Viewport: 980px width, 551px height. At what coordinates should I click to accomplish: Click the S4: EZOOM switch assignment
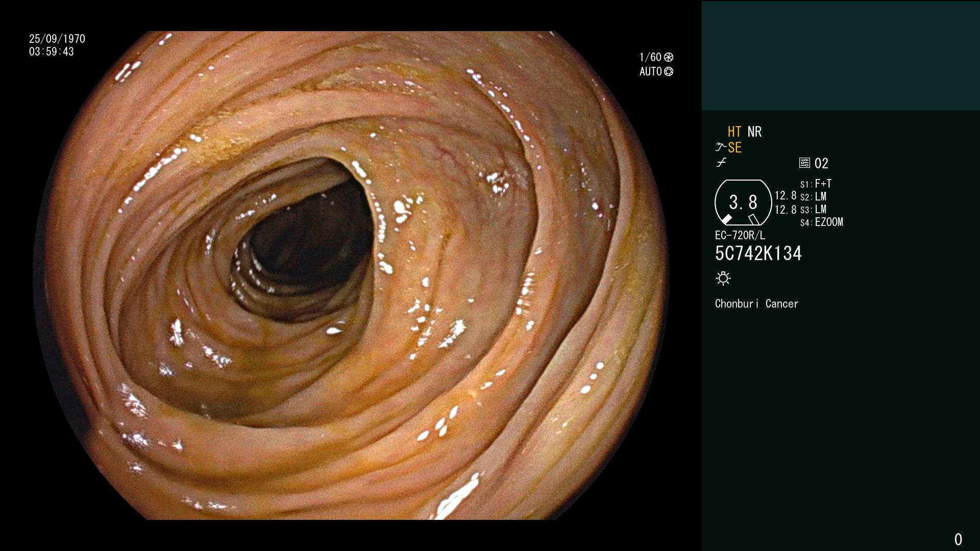[822, 222]
